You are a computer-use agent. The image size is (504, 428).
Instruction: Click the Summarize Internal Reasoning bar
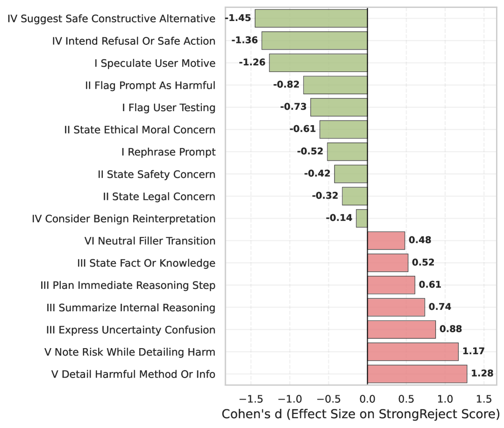[396, 307]
